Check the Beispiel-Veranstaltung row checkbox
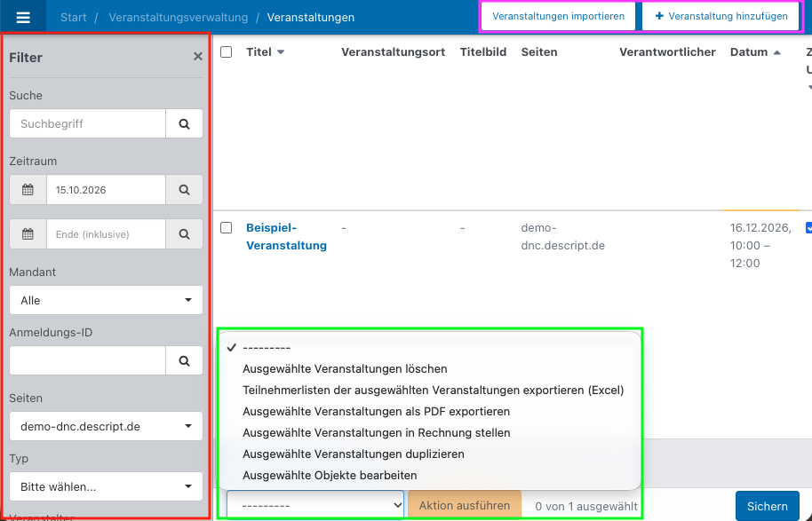 (x=227, y=227)
